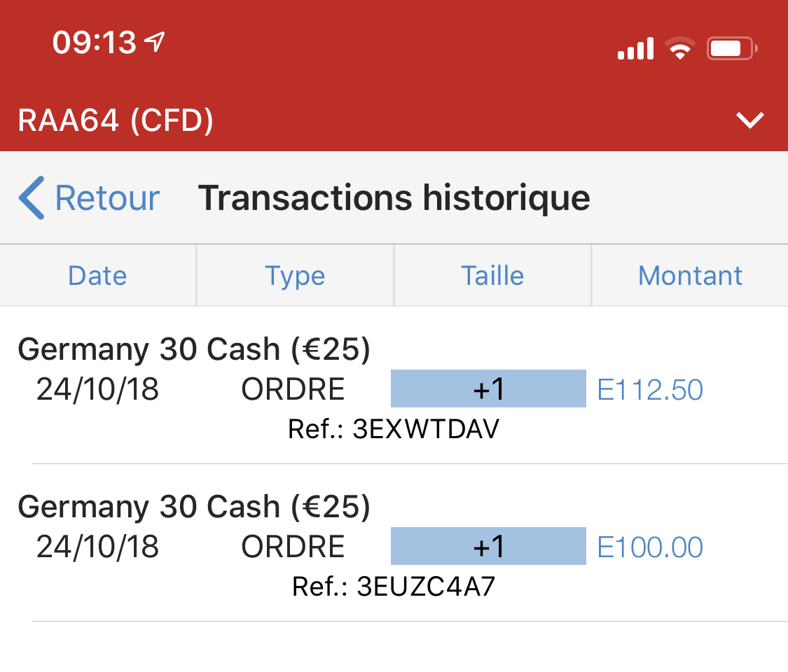Open the E112.50 amount link
Viewport: 788px width, 672px height.
point(650,389)
